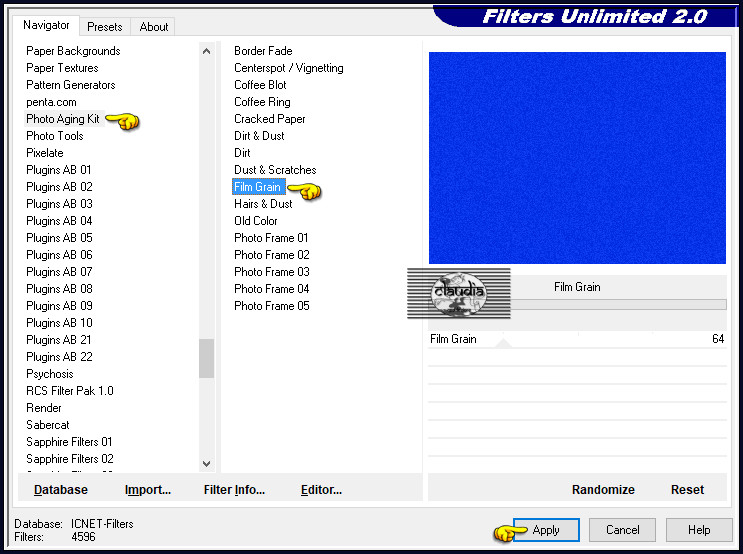Randomize the filter settings
The height and width of the screenshot is (554, 743).
pos(603,490)
